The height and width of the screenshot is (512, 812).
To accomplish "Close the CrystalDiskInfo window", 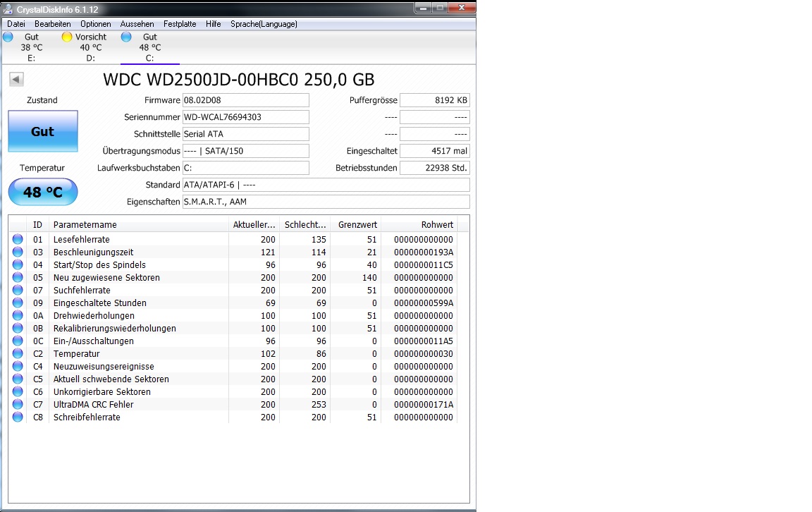I will click(462, 8).
